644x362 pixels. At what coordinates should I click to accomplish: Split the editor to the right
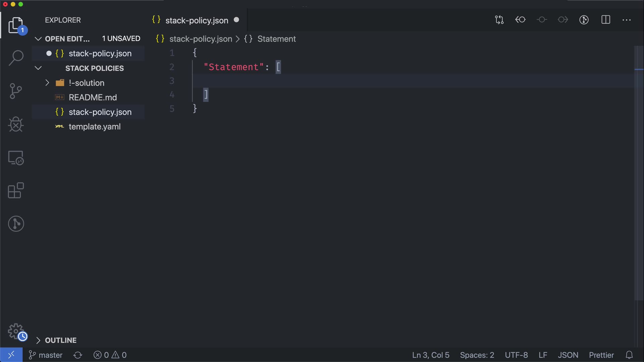point(606,20)
